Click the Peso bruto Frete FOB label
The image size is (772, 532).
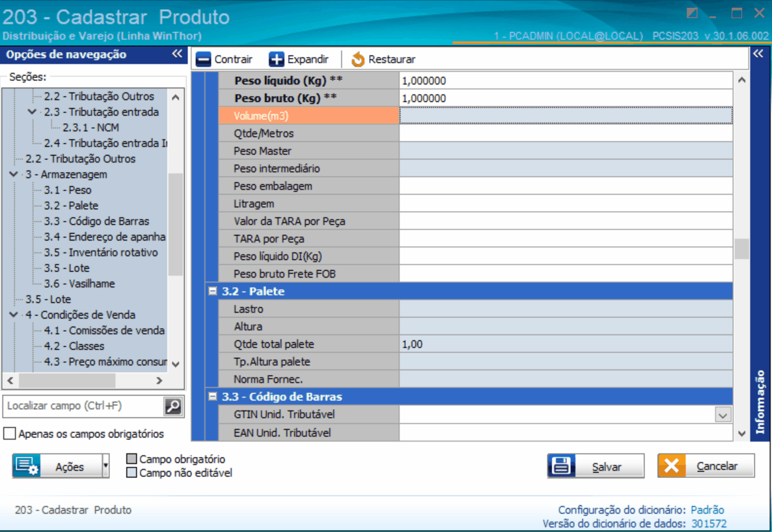[x=284, y=274]
